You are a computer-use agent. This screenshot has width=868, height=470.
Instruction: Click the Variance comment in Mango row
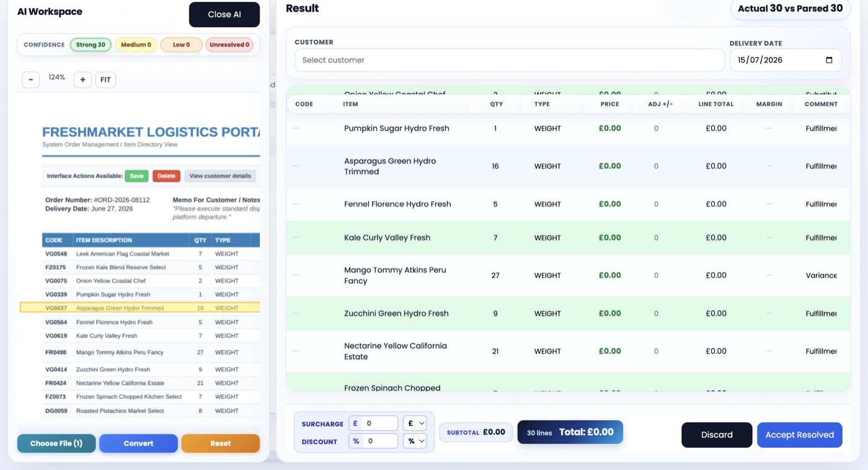(x=821, y=275)
